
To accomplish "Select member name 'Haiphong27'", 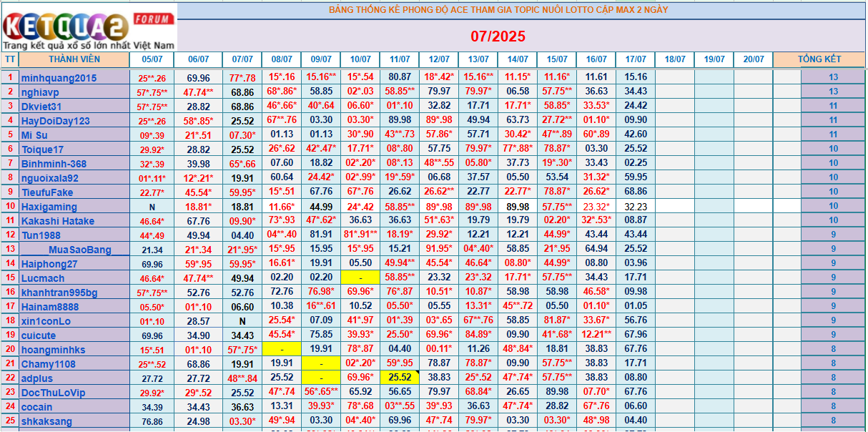I will point(49,264).
